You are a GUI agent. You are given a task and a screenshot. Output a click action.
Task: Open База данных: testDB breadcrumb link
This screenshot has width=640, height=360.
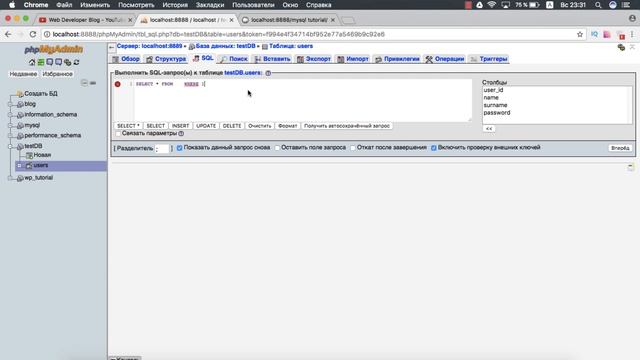(x=225, y=46)
